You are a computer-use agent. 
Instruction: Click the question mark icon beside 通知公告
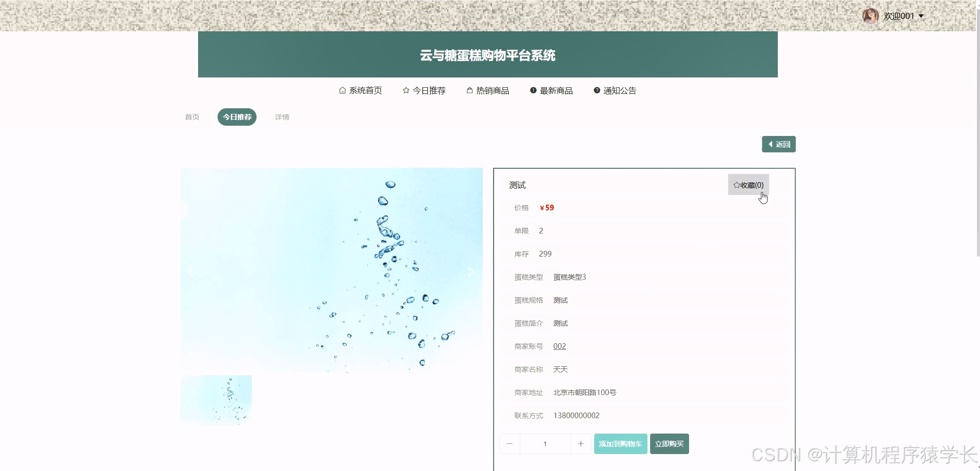(596, 90)
